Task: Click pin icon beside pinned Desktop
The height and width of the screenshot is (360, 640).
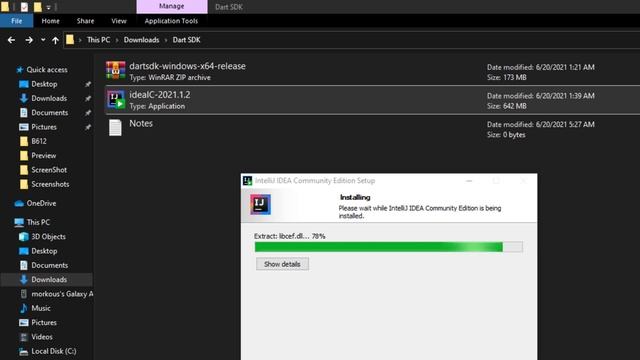Action: pos(88,84)
